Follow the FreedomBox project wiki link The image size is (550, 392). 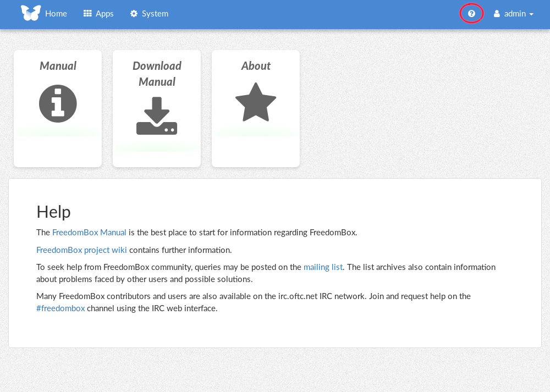tap(81, 250)
